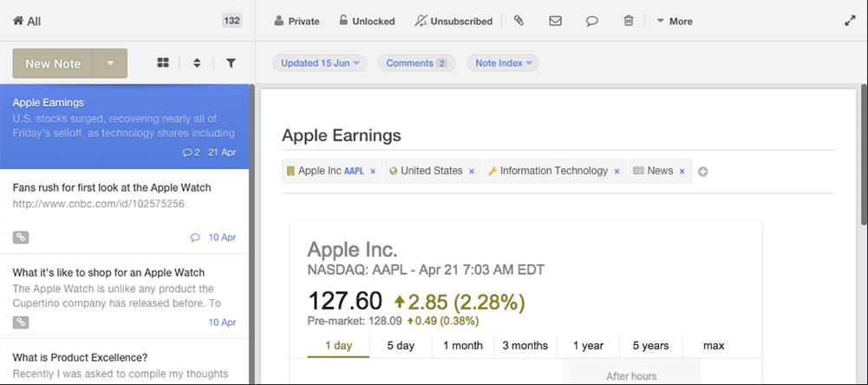868x385 pixels.
Task: Select the 1 day chart tab
Action: tap(338, 346)
